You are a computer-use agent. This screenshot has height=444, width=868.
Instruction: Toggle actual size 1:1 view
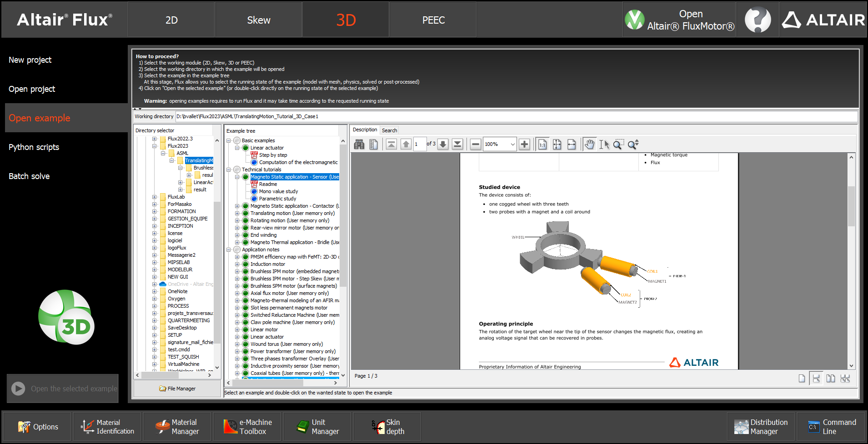(542, 145)
